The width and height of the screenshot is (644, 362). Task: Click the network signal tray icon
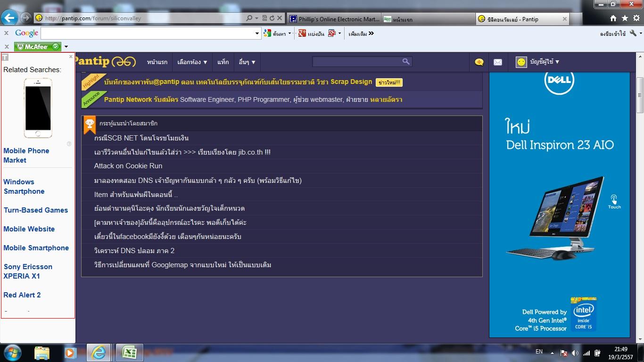click(x=586, y=353)
